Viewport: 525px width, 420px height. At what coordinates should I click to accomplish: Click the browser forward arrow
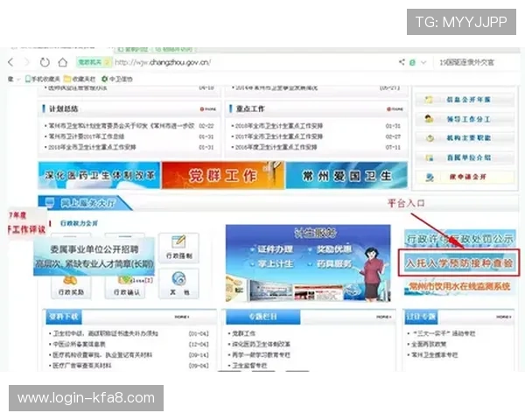(27, 62)
